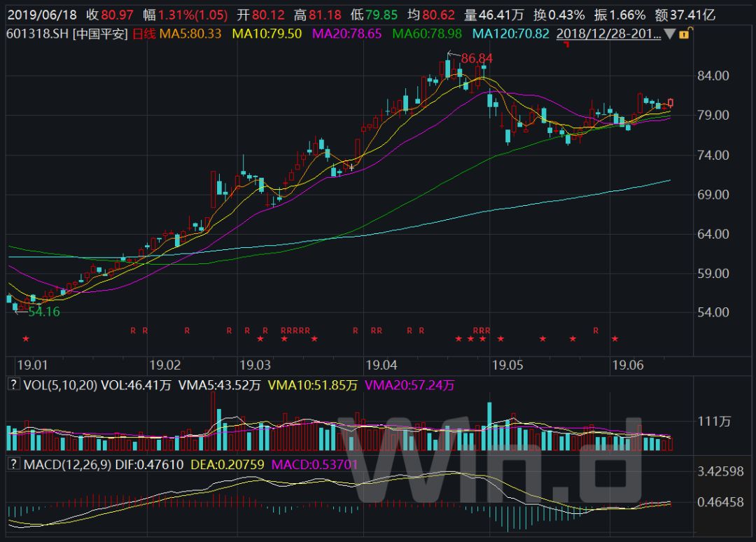756x542 pixels.
Task: Click the magenta MA20:78.65 label
Action: coord(346,34)
